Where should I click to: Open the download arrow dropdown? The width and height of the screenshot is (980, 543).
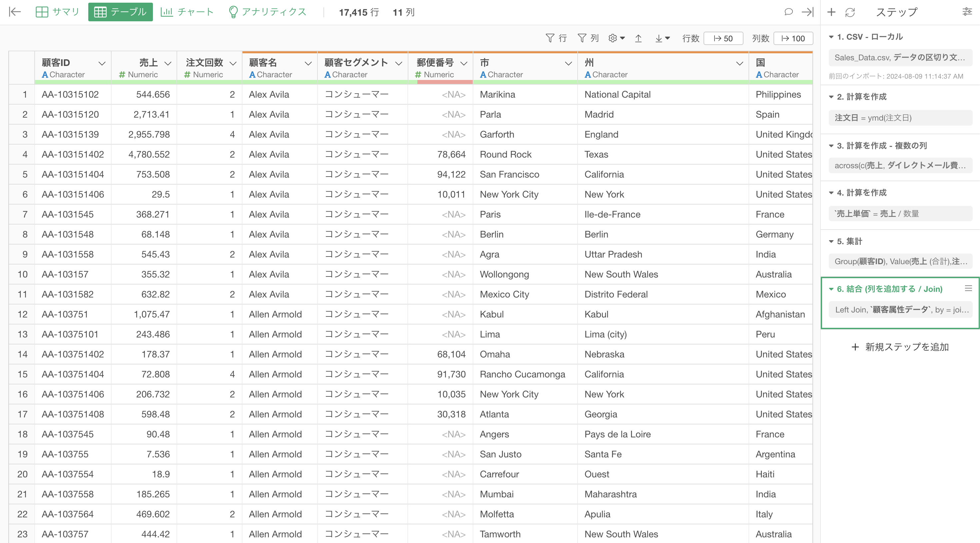tap(662, 38)
